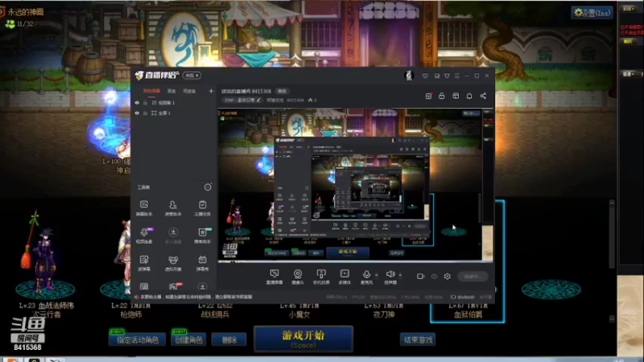
Task: Open the funnel icon in title bar
Action: pos(447,76)
